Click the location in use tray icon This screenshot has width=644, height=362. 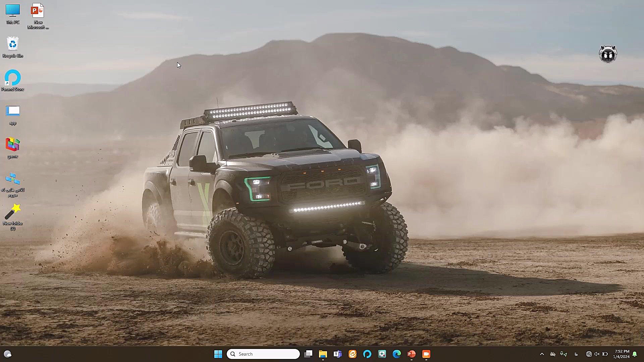(x=566, y=355)
